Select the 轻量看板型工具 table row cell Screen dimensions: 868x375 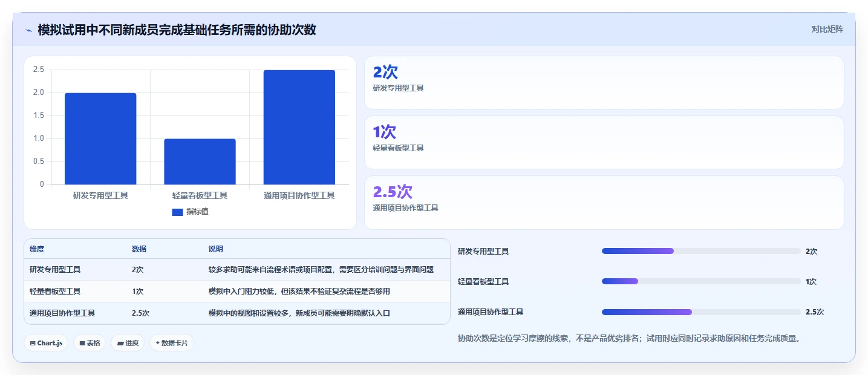coord(55,292)
